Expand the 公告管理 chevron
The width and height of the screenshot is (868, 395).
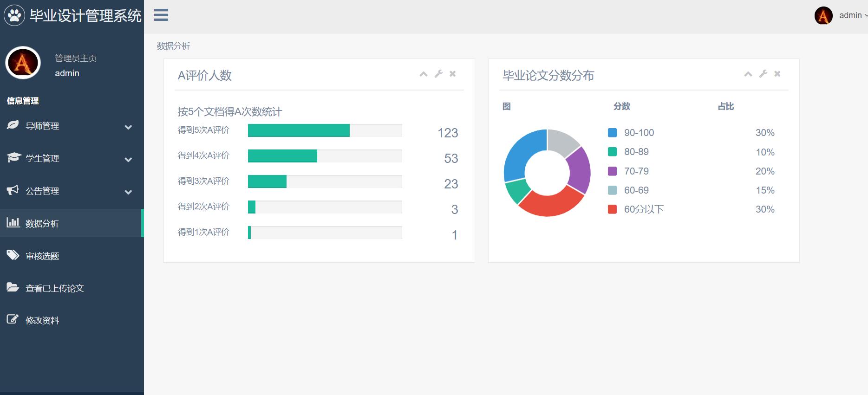coord(129,192)
